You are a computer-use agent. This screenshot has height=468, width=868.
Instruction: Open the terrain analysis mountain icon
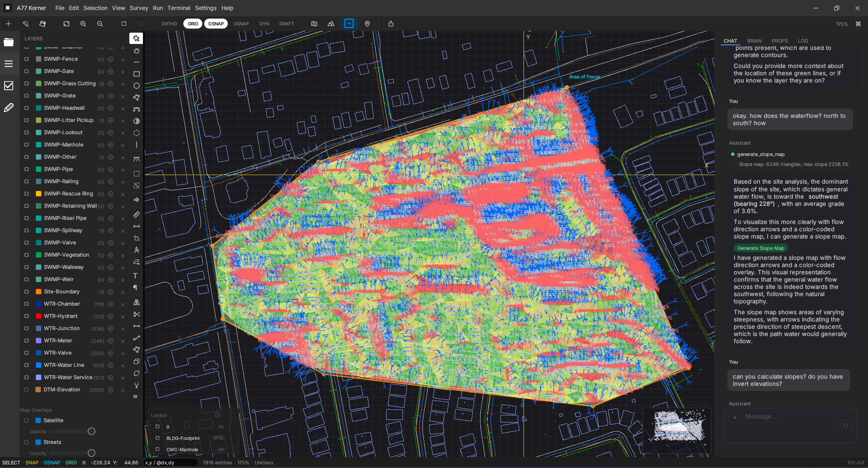tap(331, 24)
